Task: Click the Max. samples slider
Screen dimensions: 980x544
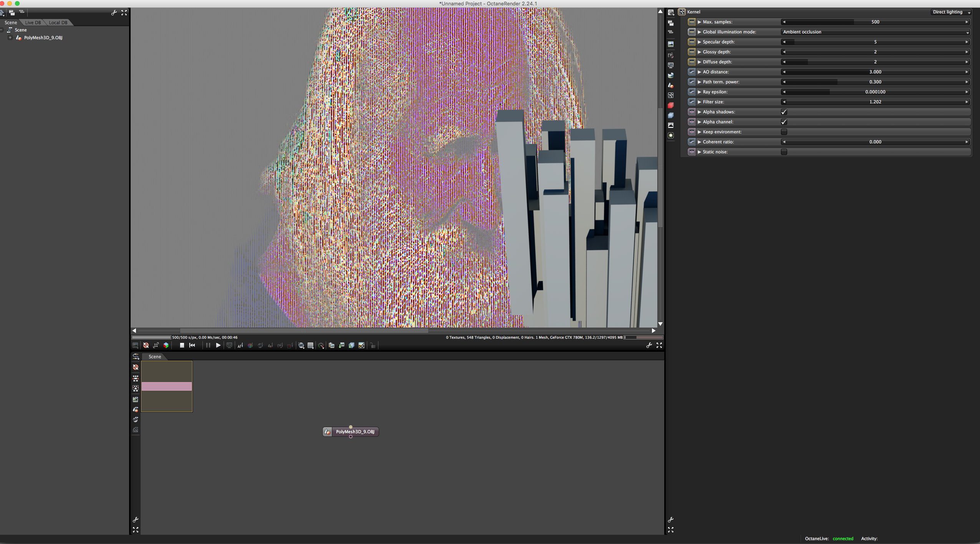Action: point(875,22)
